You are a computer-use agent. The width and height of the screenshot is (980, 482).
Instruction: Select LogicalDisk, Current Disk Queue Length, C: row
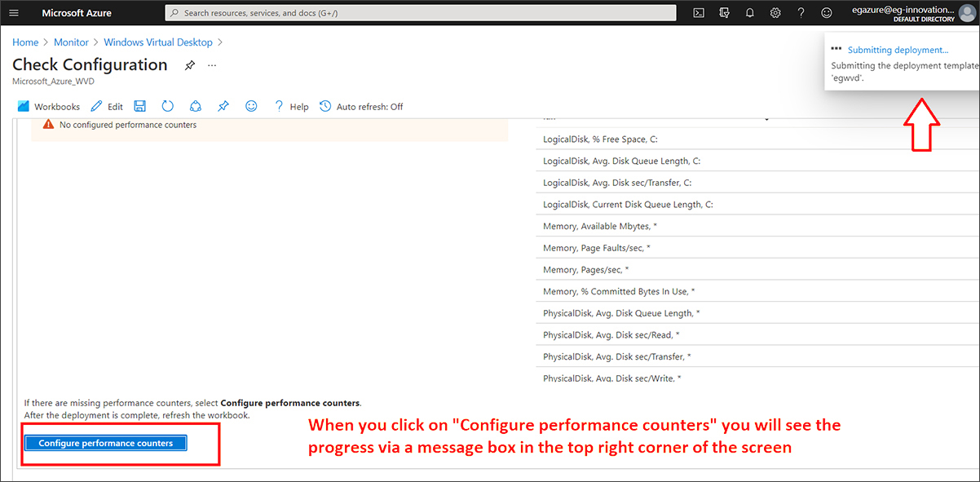pyautogui.click(x=757, y=205)
